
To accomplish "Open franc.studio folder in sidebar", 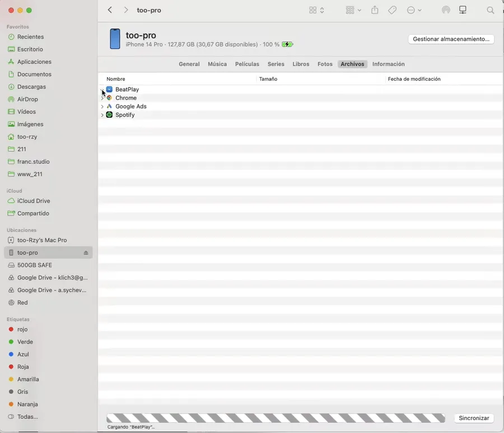I will pos(34,162).
